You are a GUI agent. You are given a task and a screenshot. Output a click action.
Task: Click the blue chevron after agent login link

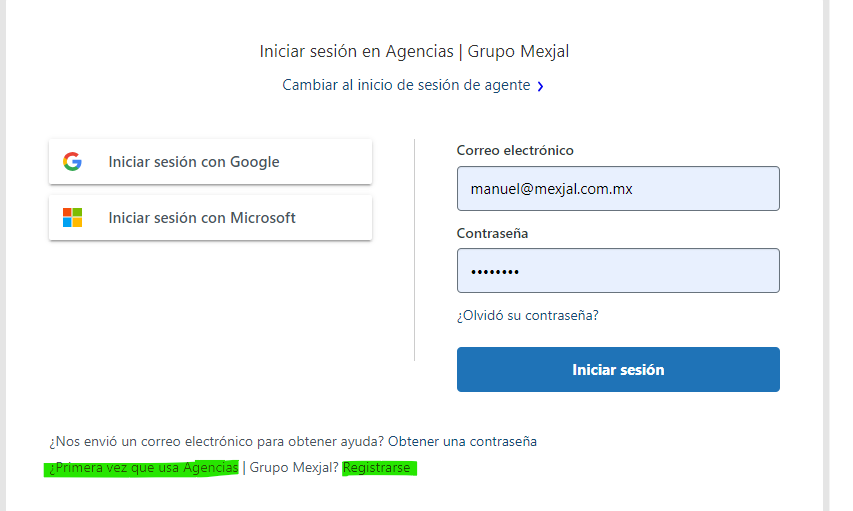[540, 87]
